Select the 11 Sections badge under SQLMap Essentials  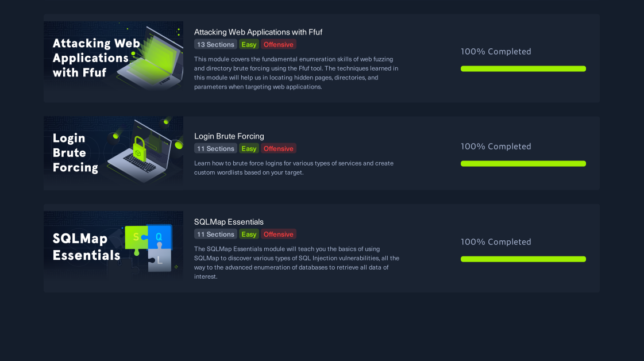coord(215,234)
